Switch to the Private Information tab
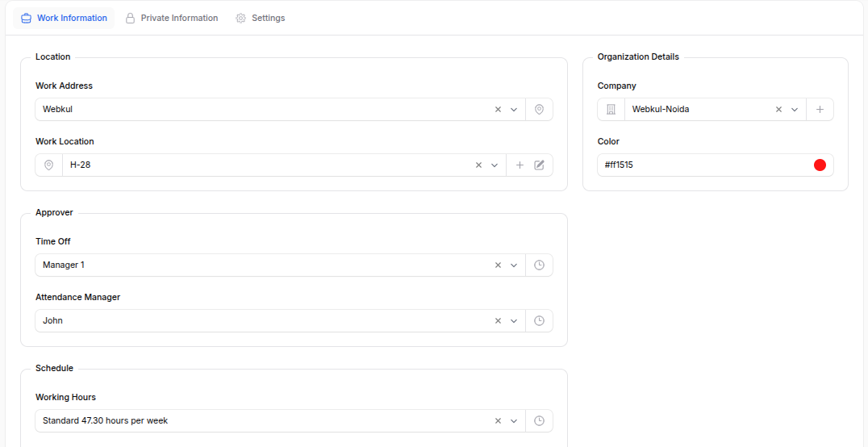This screenshot has height=447, width=868. coord(171,18)
